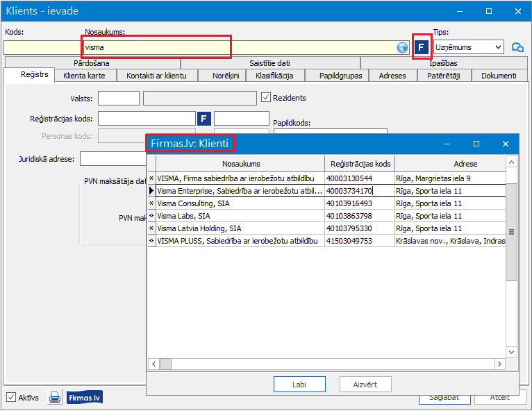Click the Juridiskā adrese input field
The image size is (532, 413).
113,159
